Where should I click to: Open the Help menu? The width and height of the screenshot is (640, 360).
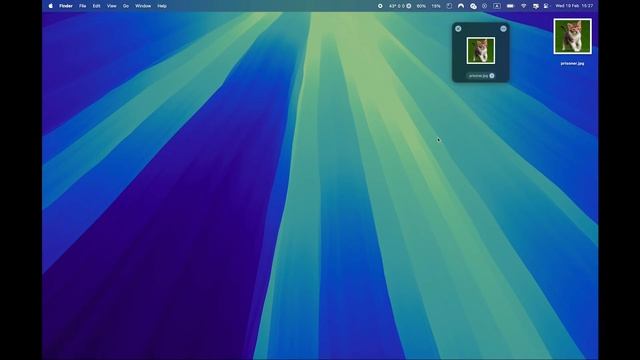point(162,6)
